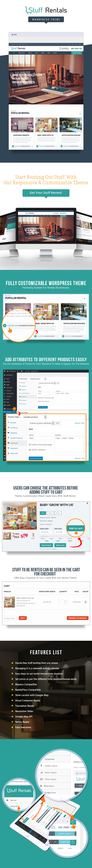Click Shipping tab icon in enlarged panel
Image resolution: width=92 pixels, height=868 pixels.
[x=9, y=433]
